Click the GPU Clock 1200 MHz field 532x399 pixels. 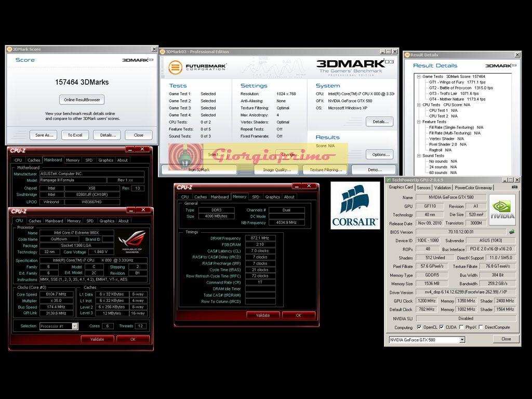[427, 301]
